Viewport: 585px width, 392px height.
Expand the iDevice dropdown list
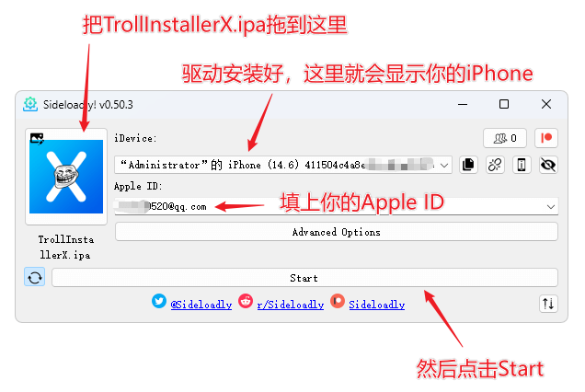click(443, 165)
